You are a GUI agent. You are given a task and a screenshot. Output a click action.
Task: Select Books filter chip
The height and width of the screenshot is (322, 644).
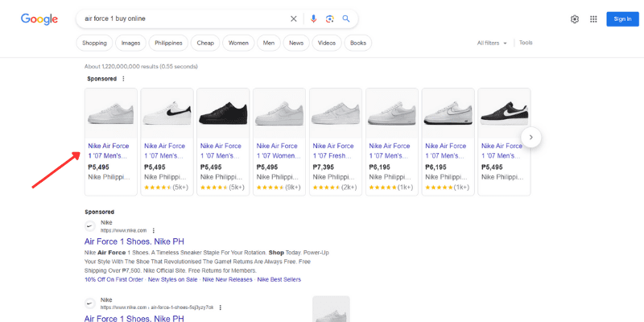pos(358,43)
